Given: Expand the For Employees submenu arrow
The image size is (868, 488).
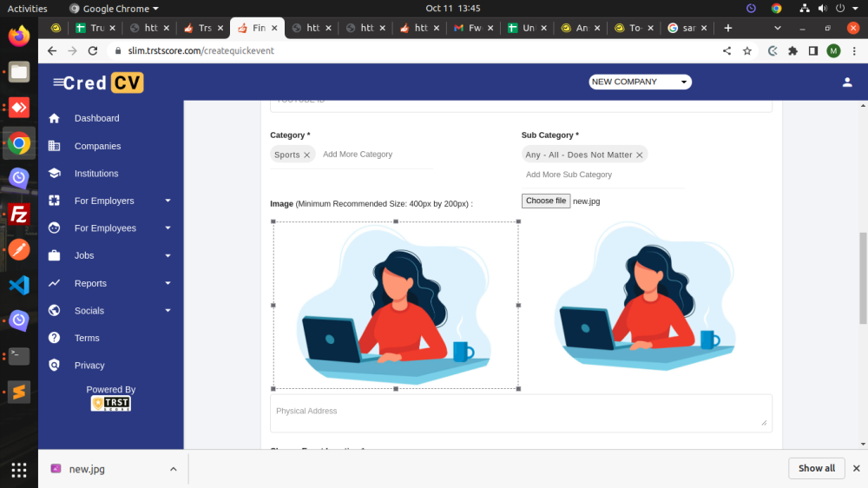Looking at the screenshot, I should tap(168, 228).
